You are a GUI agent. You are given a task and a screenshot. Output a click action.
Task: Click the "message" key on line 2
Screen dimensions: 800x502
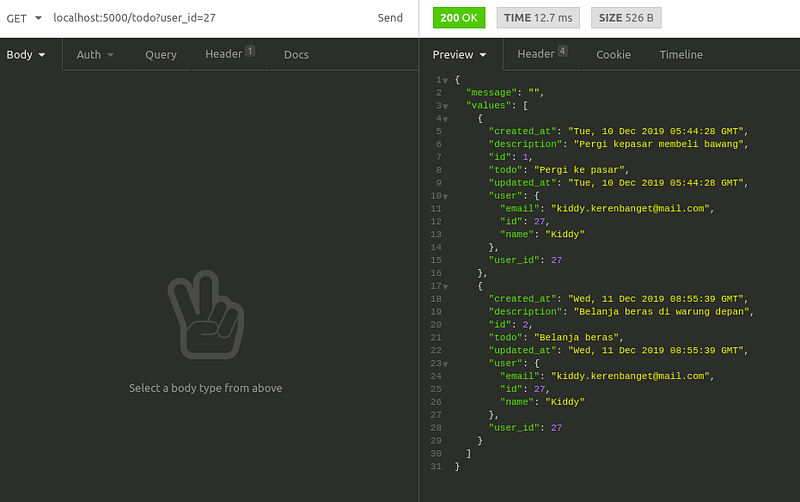pyautogui.click(x=491, y=92)
